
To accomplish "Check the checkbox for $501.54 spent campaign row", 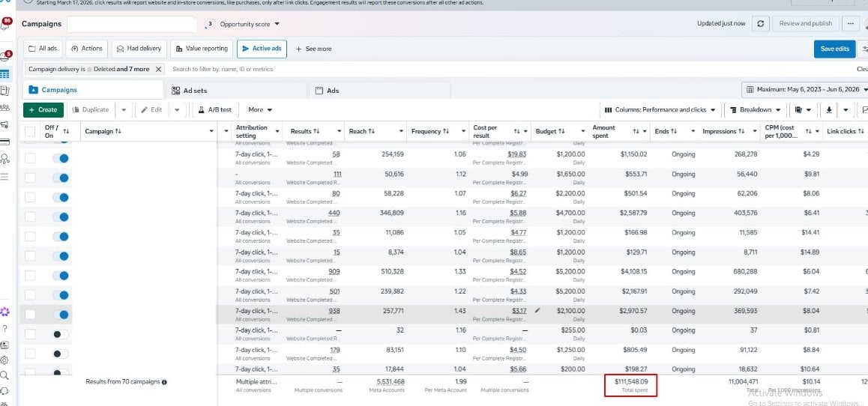I will 30,198.
